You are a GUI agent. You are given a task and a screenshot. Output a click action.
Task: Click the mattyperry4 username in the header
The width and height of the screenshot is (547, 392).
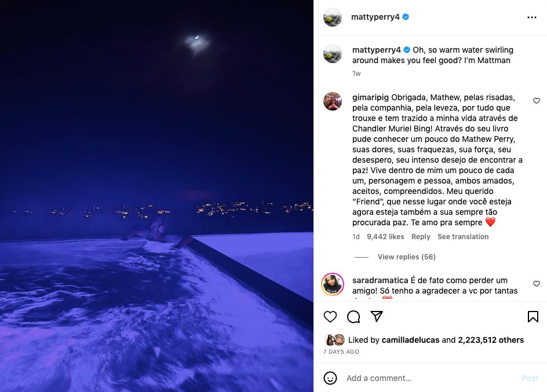(375, 17)
